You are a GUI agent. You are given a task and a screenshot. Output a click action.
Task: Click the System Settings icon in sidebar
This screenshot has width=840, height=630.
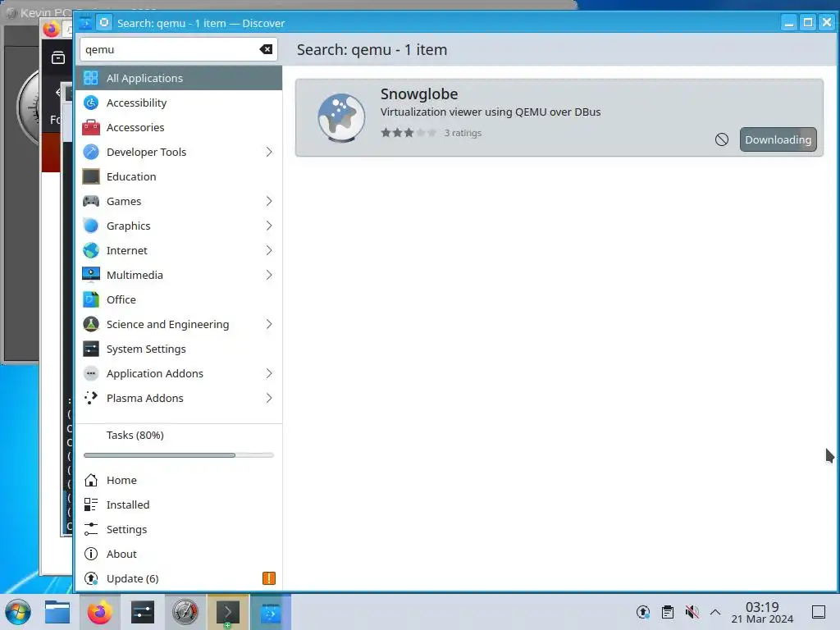[91, 349]
